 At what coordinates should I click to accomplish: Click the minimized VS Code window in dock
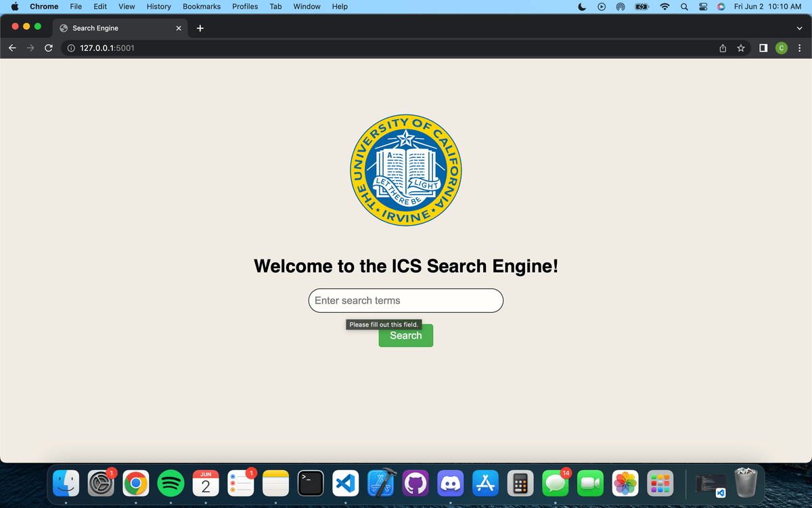coord(710,484)
